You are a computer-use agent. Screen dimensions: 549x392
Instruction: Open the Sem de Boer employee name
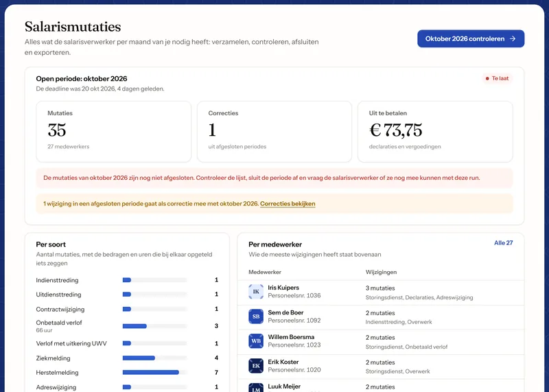coord(285,312)
